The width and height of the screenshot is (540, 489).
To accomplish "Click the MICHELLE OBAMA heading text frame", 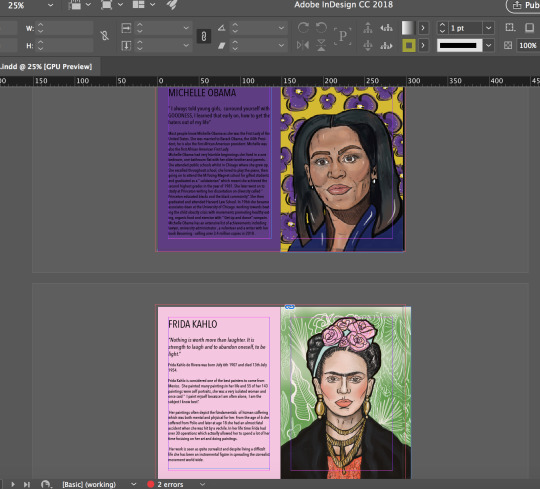I will [x=202, y=93].
